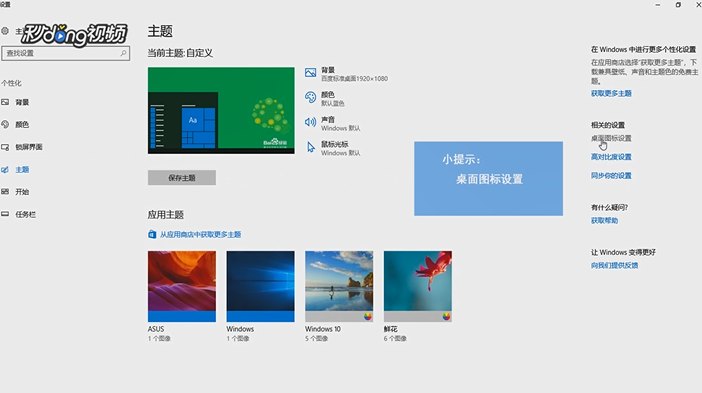This screenshot has width=702, height=393.
Task: Open the 颜色 color palette icon in theme details
Action: (310, 97)
